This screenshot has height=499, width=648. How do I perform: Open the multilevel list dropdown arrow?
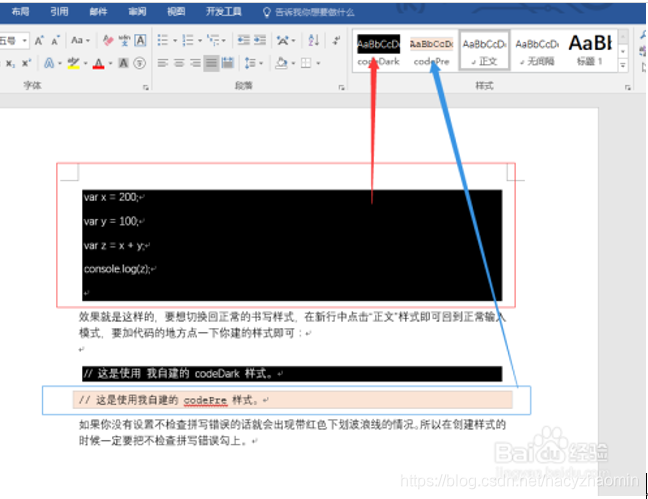pos(224,41)
